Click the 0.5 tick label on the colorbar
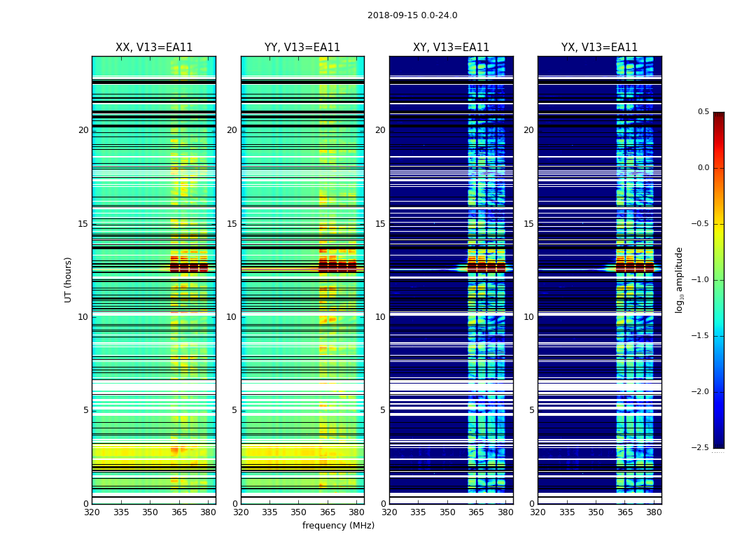 [x=703, y=112]
